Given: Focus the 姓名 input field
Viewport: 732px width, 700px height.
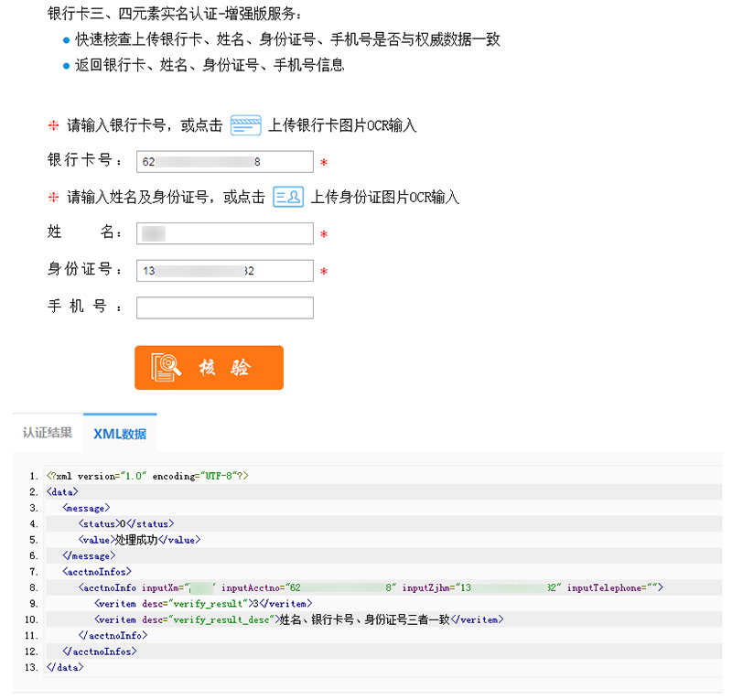Looking at the screenshot, I should (224, 233).
